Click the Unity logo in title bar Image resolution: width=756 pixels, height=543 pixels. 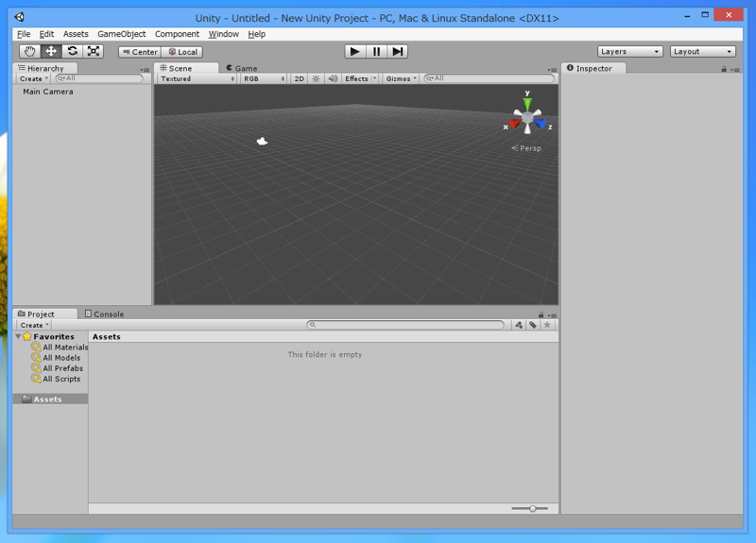click(19, 17)
